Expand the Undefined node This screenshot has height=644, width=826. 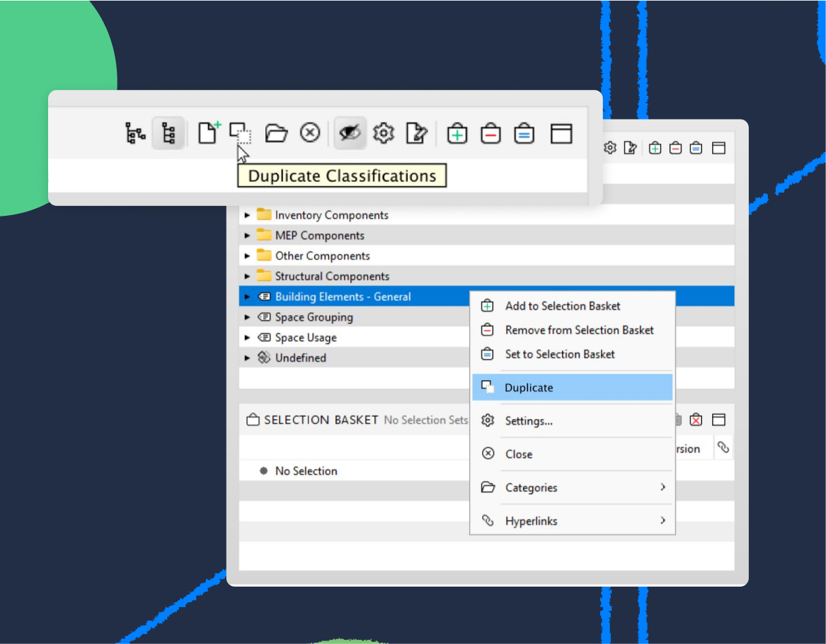[247, 358]
